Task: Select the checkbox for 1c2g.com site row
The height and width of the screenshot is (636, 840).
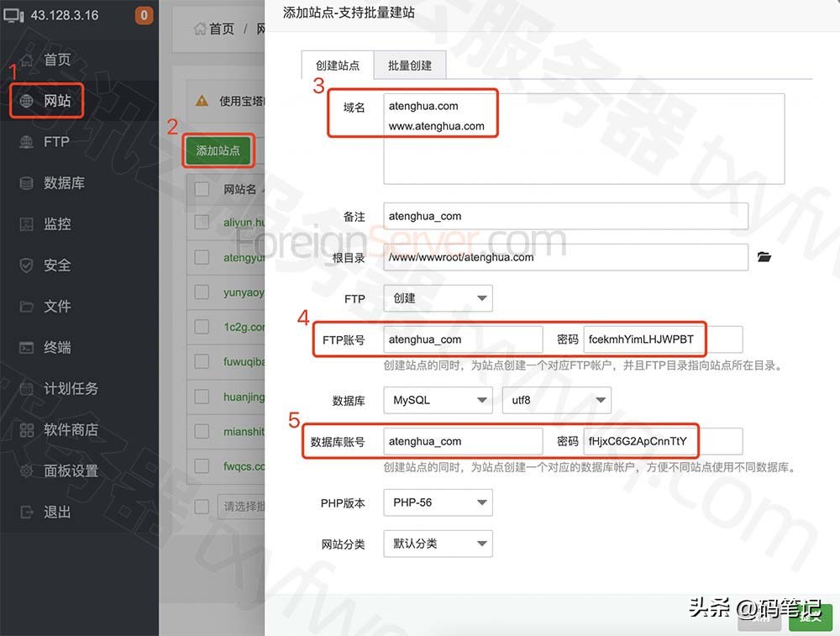Action: [201, 327]
